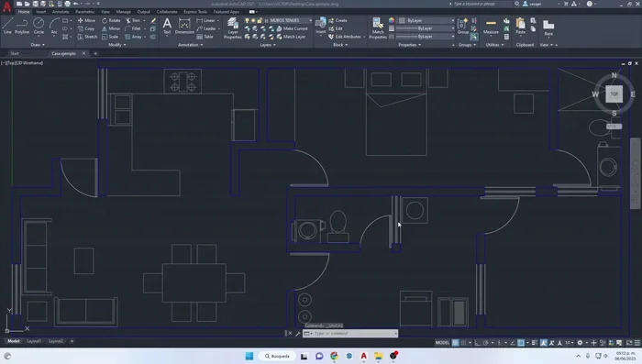The width and height of the screenshot is (642, 364).
Task: Toggle grid display in status bar
Action: [455, 343]
